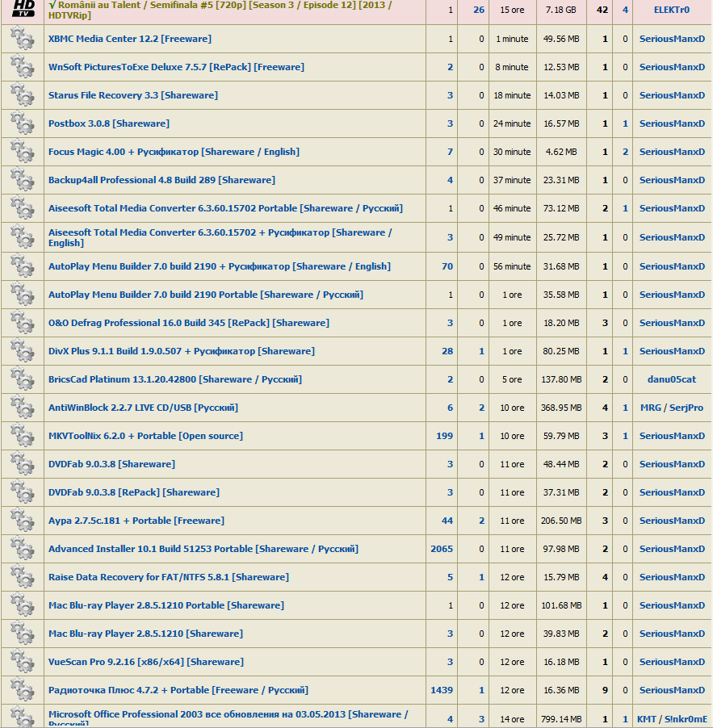Click gear icon beside Advanced Installer 10.1
This screenshot has height=728, width=713.
23,550
